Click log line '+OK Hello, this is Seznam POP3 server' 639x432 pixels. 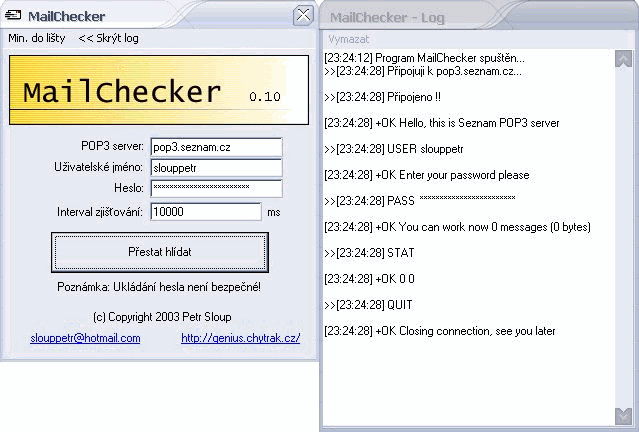coord(442,123)
